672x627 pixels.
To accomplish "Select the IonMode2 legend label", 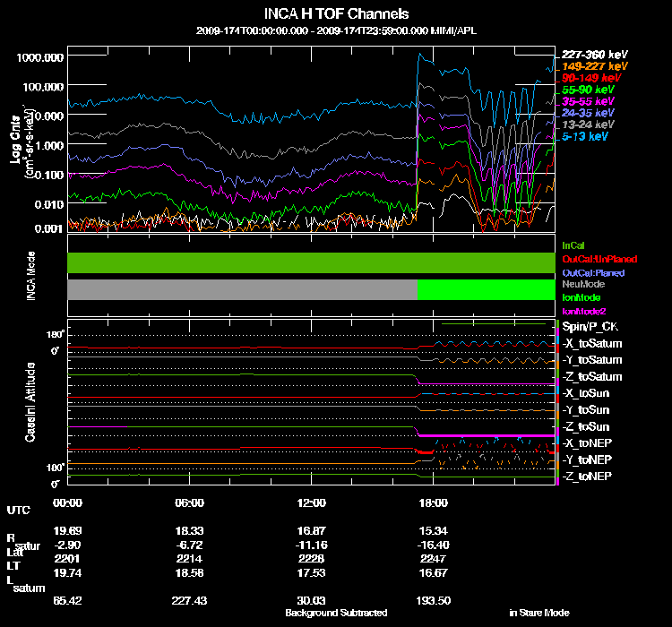I will pos(583,311).
